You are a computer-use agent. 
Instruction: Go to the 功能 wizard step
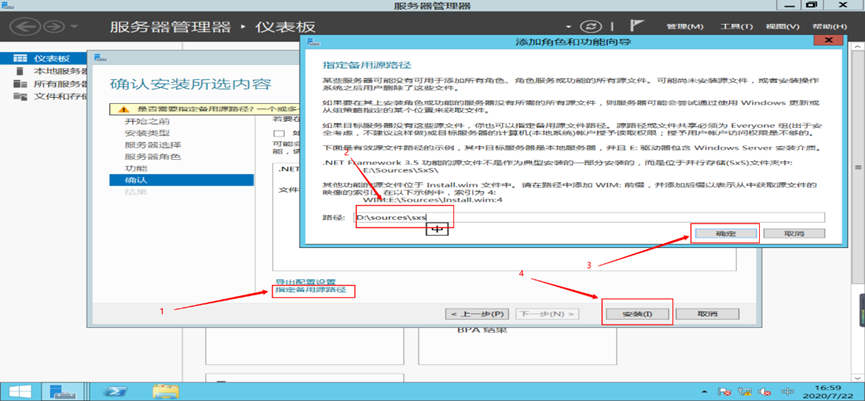pos(136,168)
